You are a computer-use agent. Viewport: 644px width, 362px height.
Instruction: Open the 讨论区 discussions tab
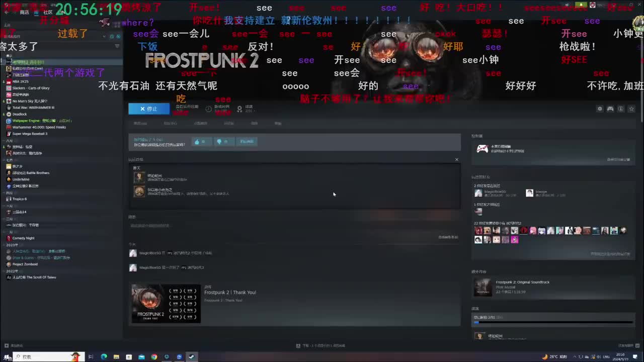pos(229,123)
